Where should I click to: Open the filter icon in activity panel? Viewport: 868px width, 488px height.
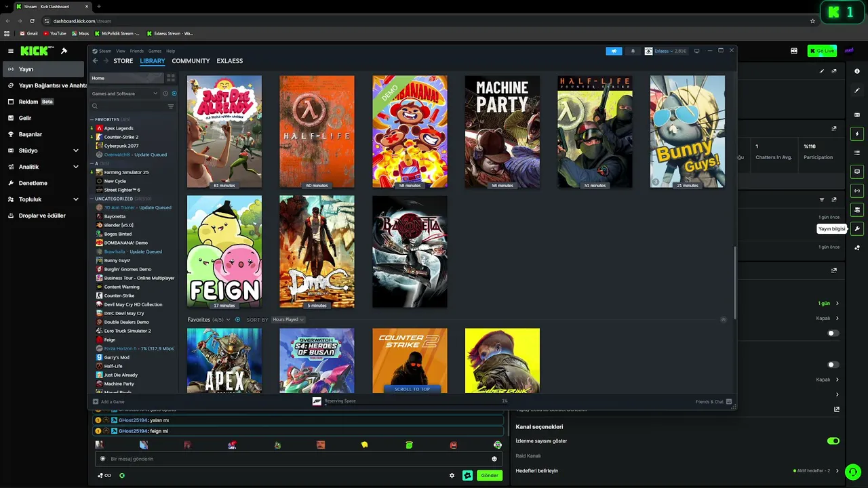[822, 200]
